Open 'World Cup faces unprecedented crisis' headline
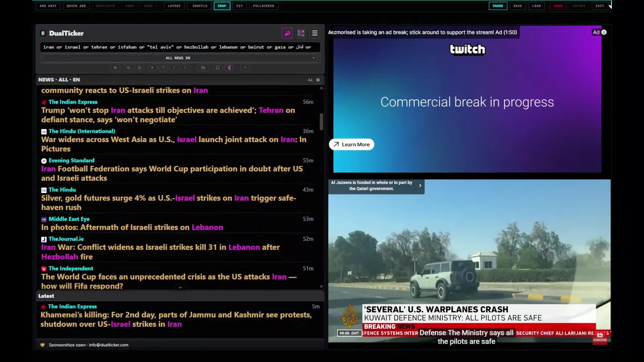The width and height of the screenshot is (644, 362). click(169, 282)
